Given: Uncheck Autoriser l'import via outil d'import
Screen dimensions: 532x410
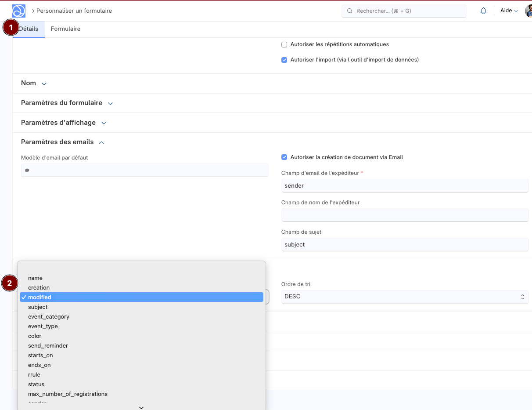Looking at the screenshot, I should (284, 60).
